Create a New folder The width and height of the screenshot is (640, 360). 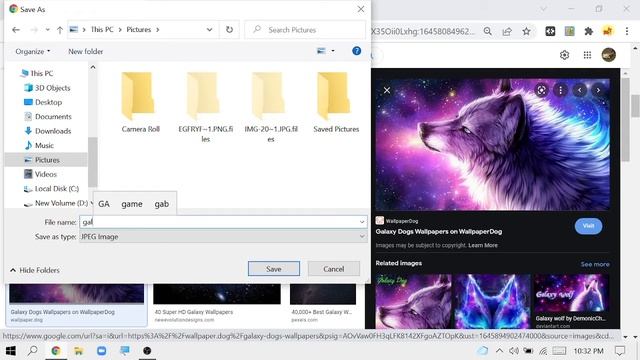pyautogui.click(x=85, y=51)
